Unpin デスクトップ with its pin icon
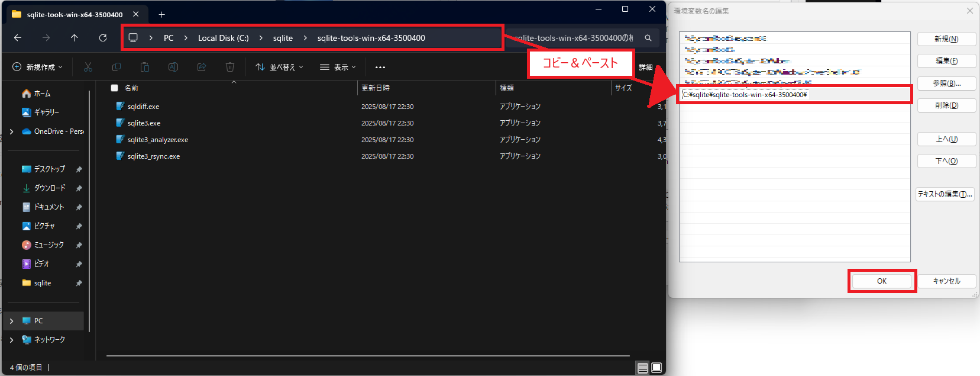This screenshot has height=376, width=980. pyautogui.click(x=79, y=169)
